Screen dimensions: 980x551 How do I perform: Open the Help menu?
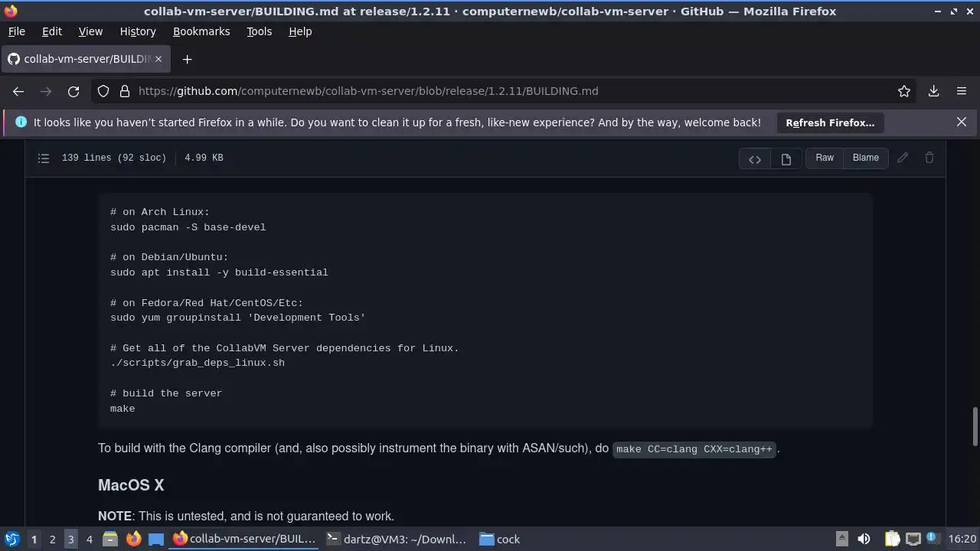(x=300, y=31)
